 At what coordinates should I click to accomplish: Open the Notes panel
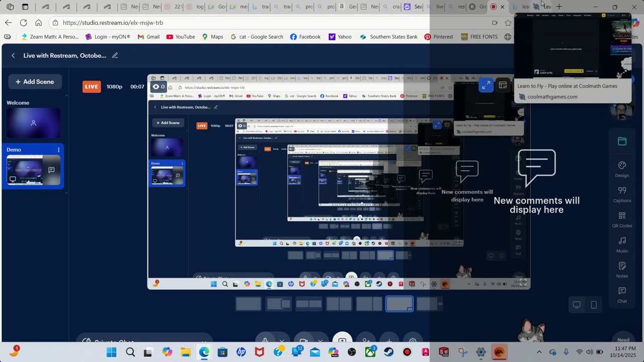622,270
